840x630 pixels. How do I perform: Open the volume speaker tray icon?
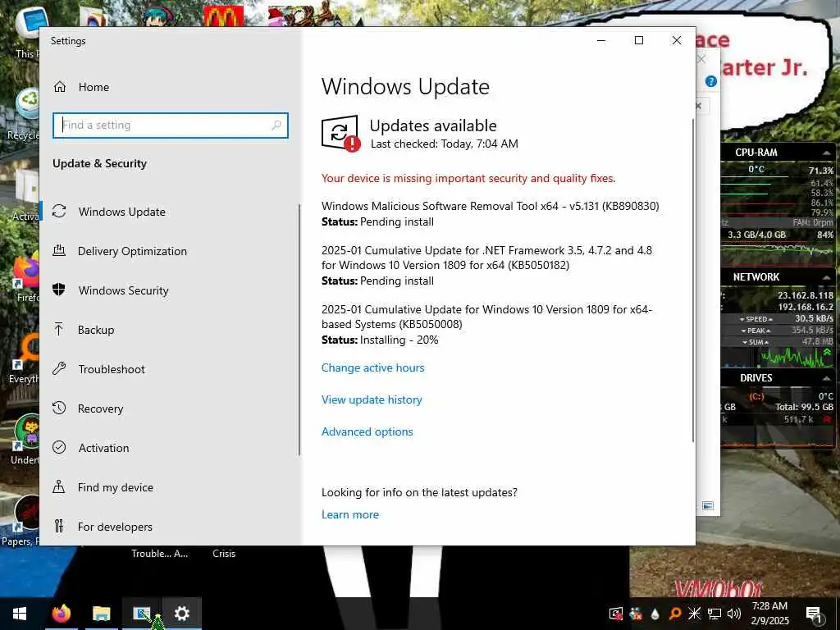tap(733, 614)
